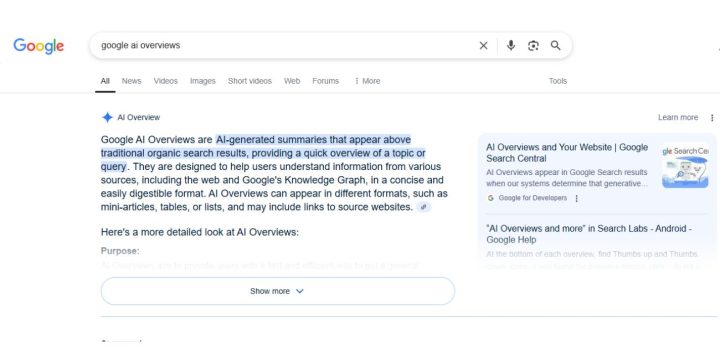Click the 'Google for Developers' source label

pos(533,198)
